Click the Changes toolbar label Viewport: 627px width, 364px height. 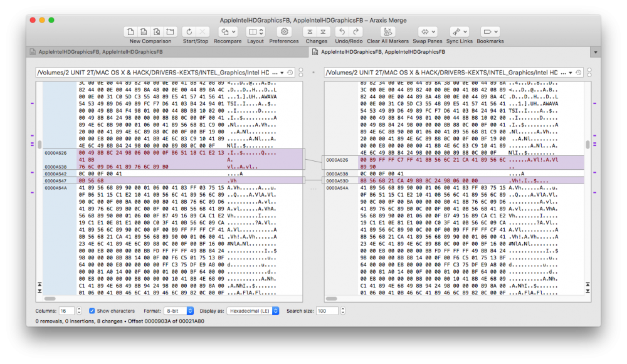316,41
